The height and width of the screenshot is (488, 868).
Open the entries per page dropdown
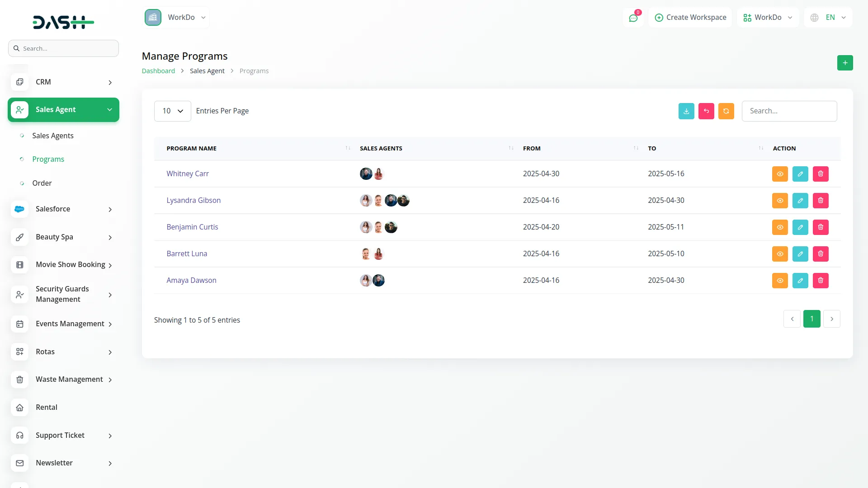(172, 111)
